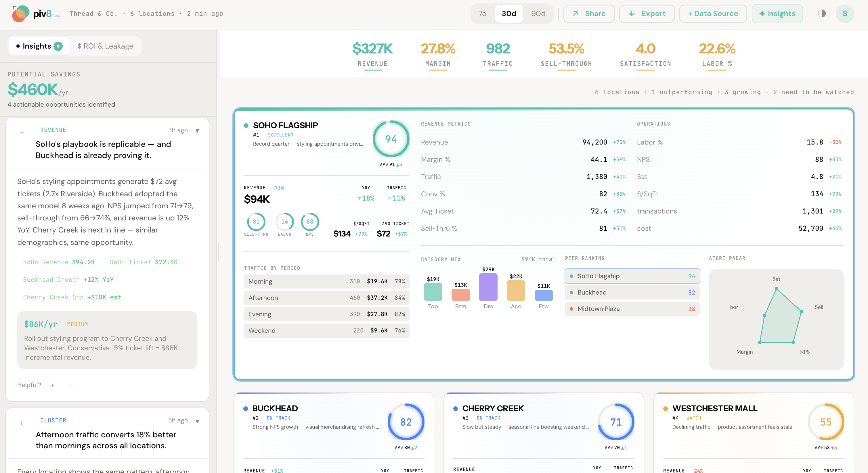Click the Cluster insight info icon

click(x=22, y=423)
